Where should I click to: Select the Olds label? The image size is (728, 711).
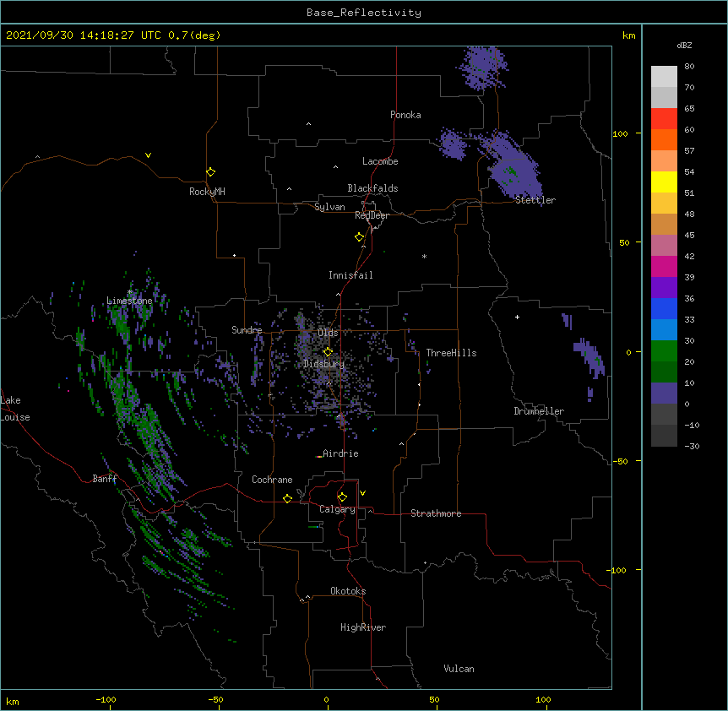(x=328, y=333)
